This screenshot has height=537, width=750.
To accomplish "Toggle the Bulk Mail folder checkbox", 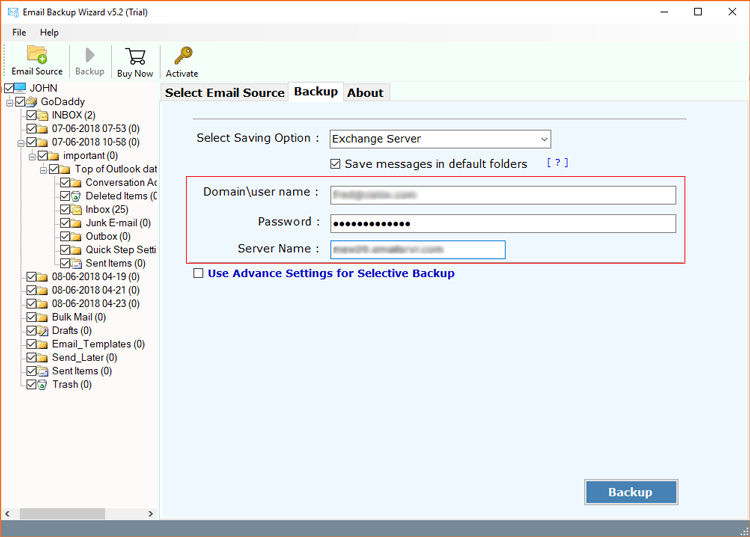I will (x=31, y=317).
